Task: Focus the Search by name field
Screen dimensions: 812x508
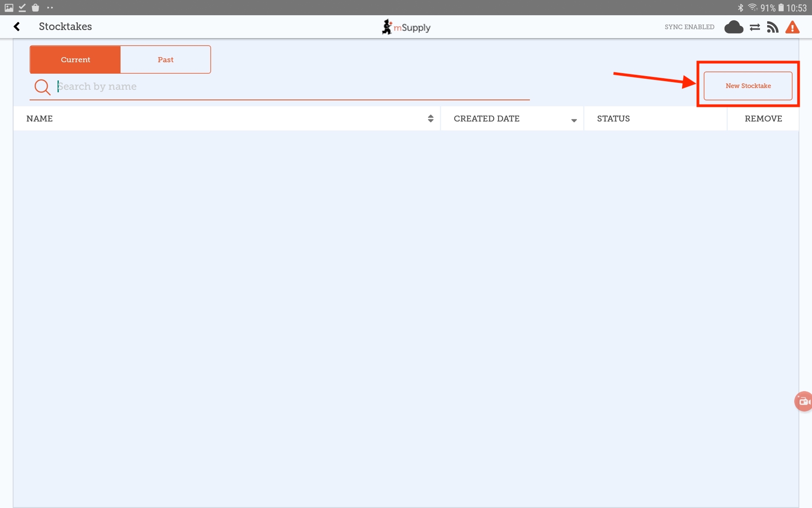Action: 292,86
